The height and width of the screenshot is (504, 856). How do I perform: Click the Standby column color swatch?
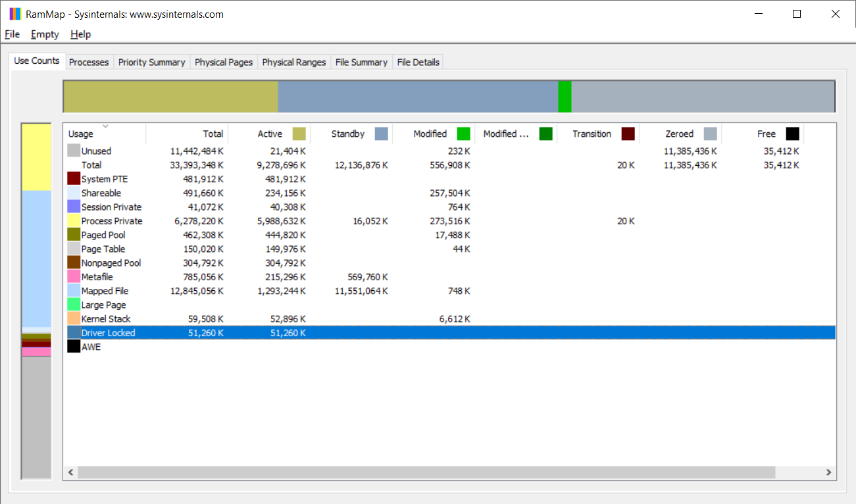[382, 134]
